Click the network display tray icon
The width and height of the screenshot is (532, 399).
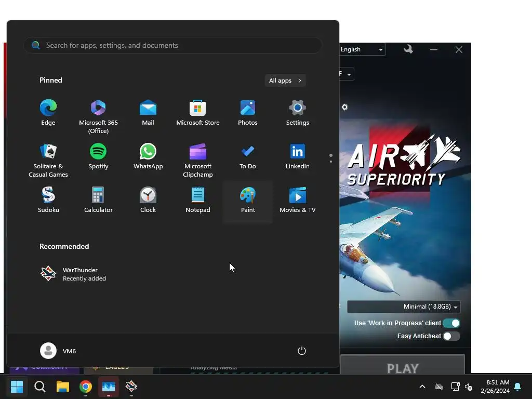[455, 387]
